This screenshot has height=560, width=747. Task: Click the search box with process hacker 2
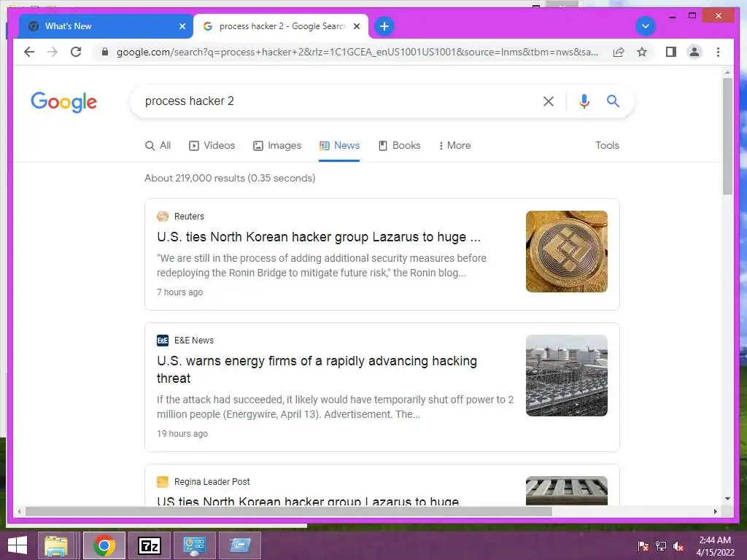click(x=333, y=101)
